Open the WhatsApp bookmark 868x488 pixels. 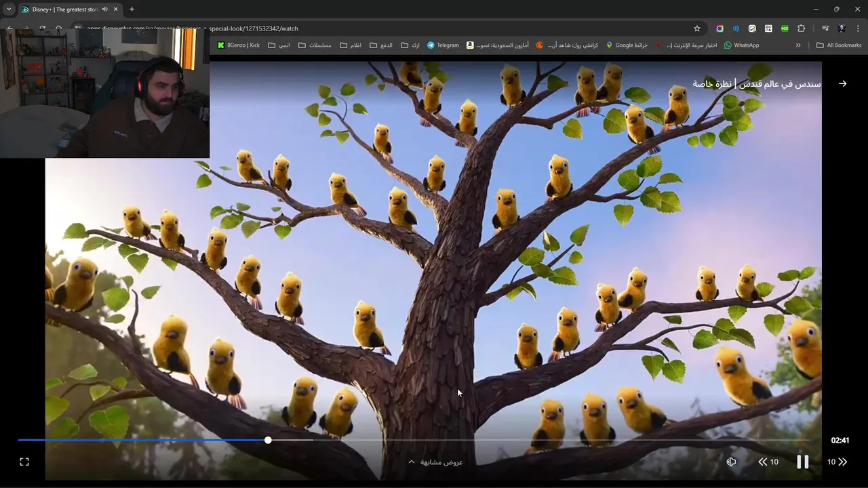(x=741, y=45)
